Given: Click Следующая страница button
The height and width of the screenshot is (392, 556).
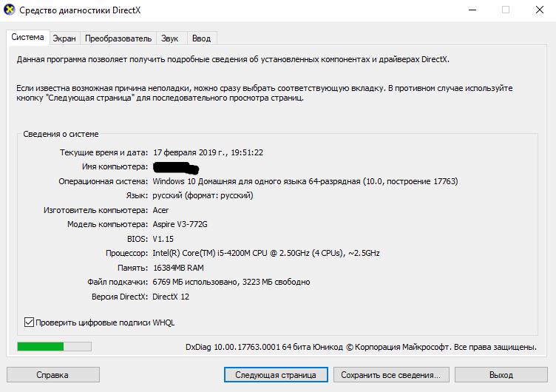Looking at the screenshot, I should (x=276, y=374).
